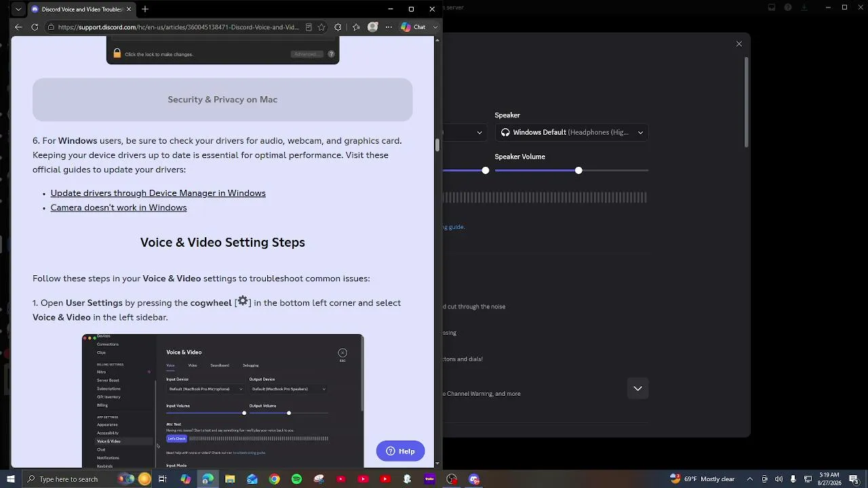Click the Voice & Video settings screenshot

(x=222, y=401)
